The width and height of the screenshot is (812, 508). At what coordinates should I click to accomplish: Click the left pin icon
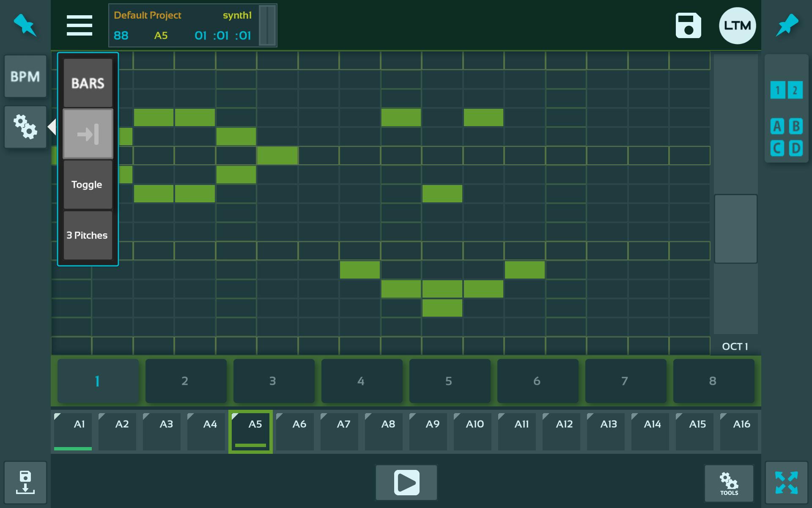coord(25,25)
